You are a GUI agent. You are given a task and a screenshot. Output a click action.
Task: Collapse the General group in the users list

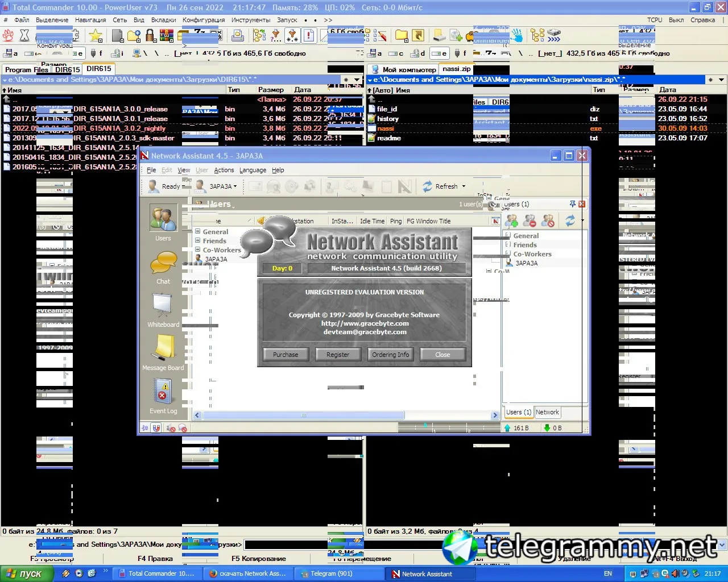pyautogui.click(x=197, y=231)
